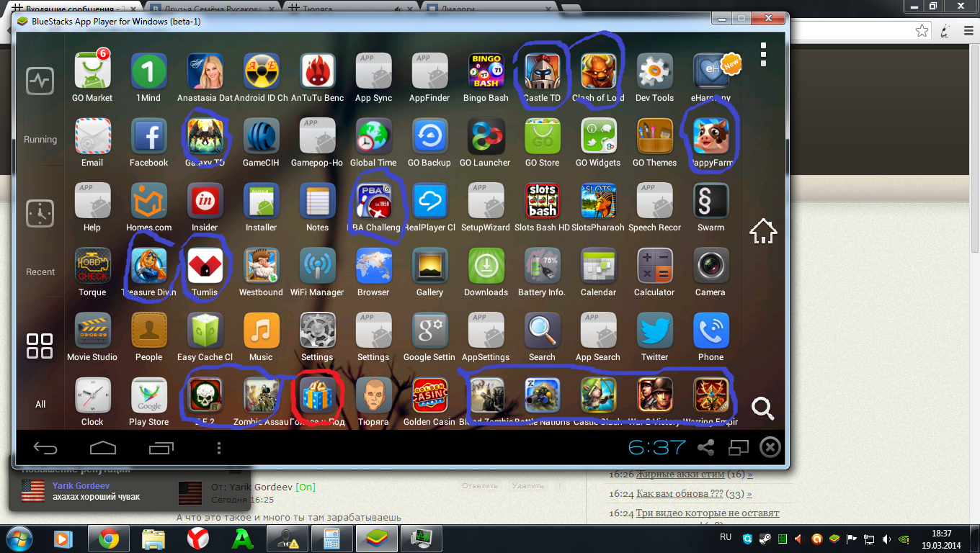Open the Swarm app
Image resolution: width=980 pixels, height=553 pixels.
click(x=710, y=201)
